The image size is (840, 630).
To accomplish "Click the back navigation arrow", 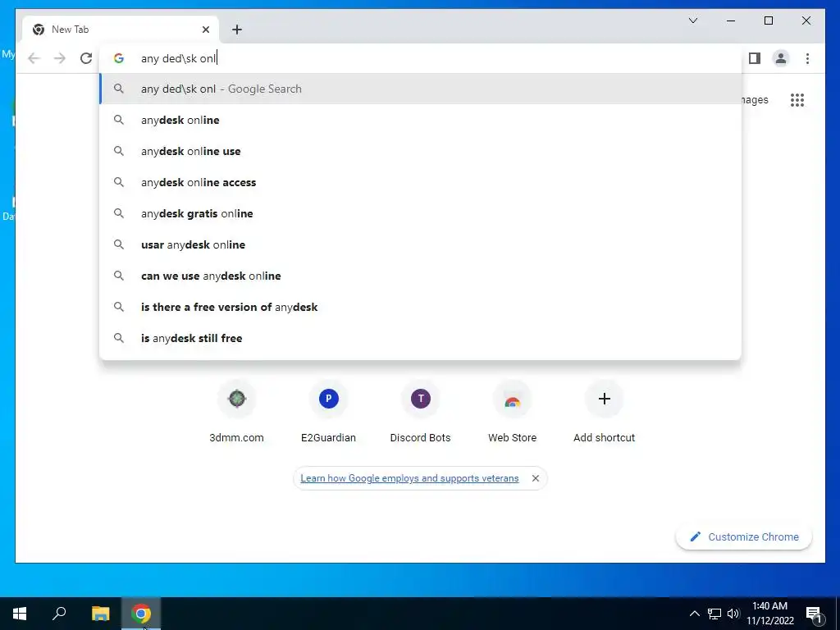I will tap(34, 58).
